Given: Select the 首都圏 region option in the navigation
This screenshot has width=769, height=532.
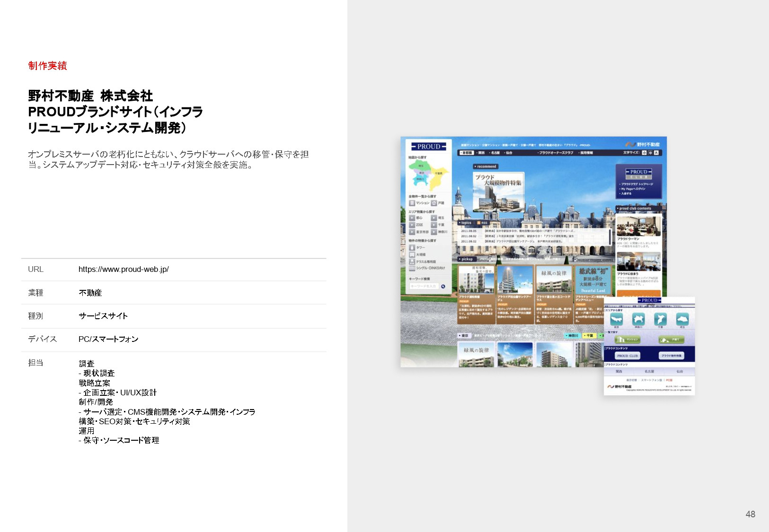Looking at the screenshot, I should [x=466, y=153].
